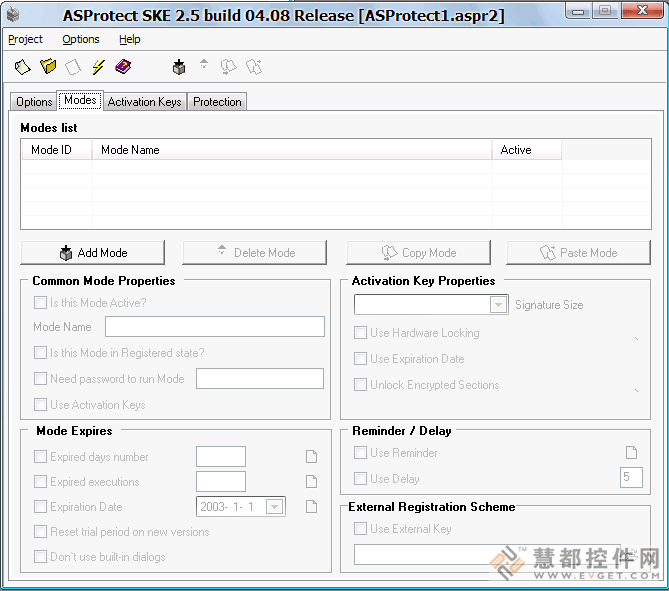Open the Signature Size dropdown
This screenshot has width=669, height=591.
(498, 305)
